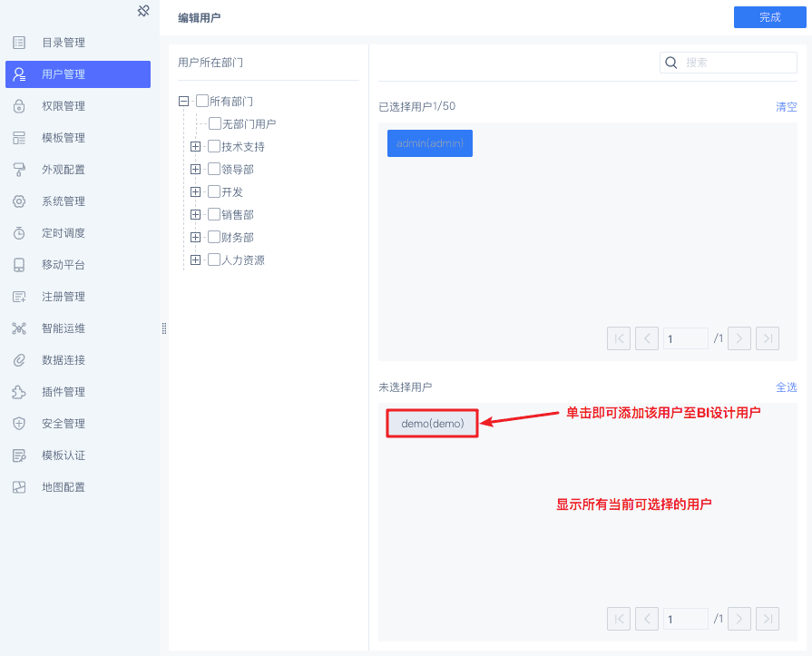Screen dimensions: 812x656
Task: Check the 开发 checkbox
Action: coord(214,191)
